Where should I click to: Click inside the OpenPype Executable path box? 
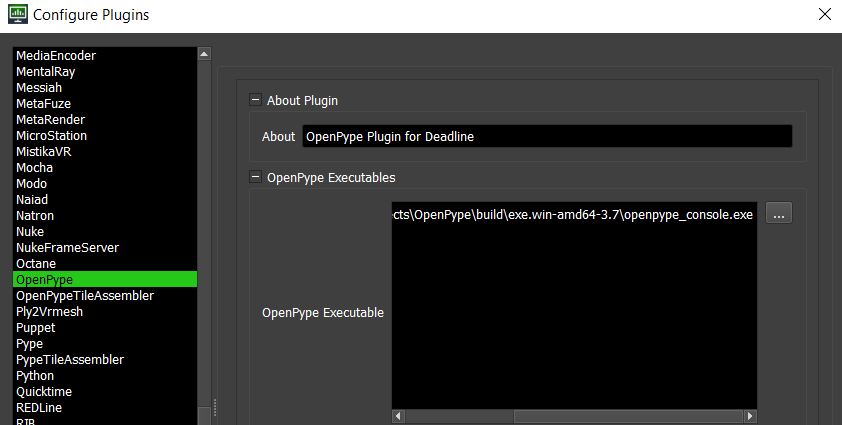574,310
